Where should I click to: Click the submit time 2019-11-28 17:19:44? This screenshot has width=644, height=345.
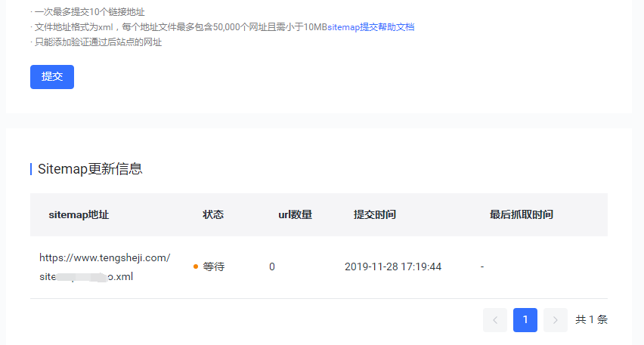point(393,266)
